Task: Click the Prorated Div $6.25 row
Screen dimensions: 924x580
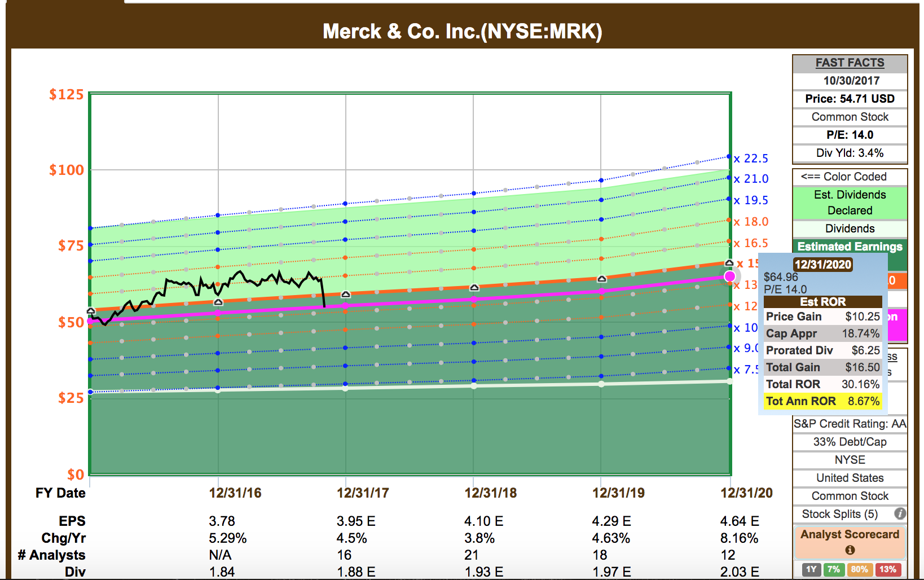Action: pos(822,350)
